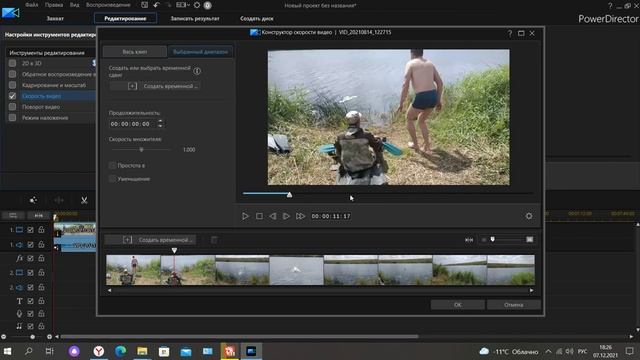Switch to the Создать диск tab

tap(257, 18)
